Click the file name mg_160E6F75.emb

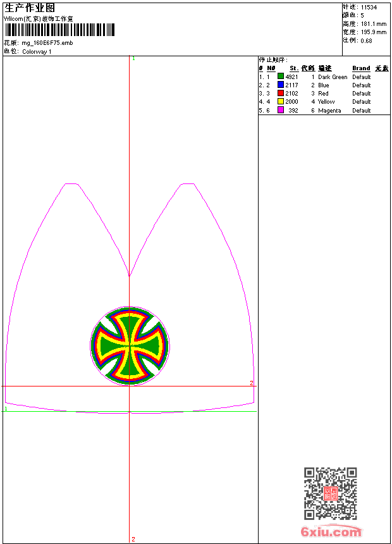click(x=47, y=43)
